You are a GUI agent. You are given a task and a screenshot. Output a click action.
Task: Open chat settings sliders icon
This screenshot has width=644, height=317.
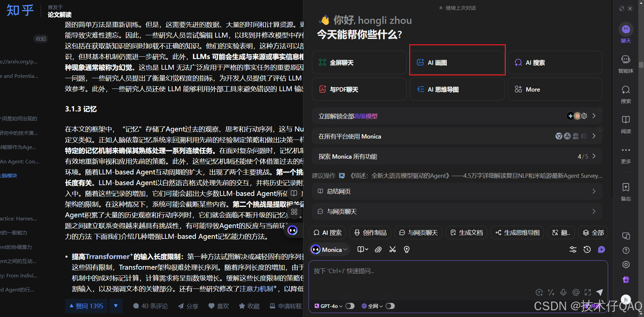pos(573,250)
